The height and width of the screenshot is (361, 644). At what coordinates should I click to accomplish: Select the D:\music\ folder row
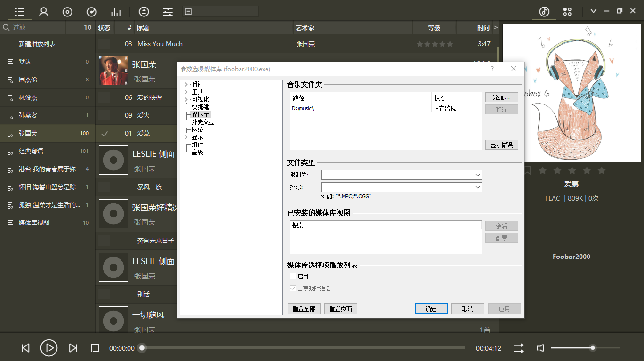pyautogui.click(x=386, y=108)
